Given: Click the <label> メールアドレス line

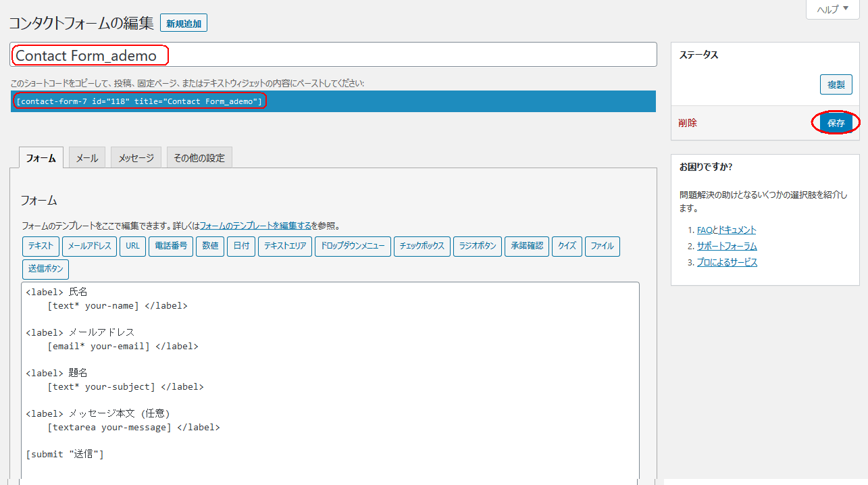Looking at the screenshot, I should click(x=80, y=332).
